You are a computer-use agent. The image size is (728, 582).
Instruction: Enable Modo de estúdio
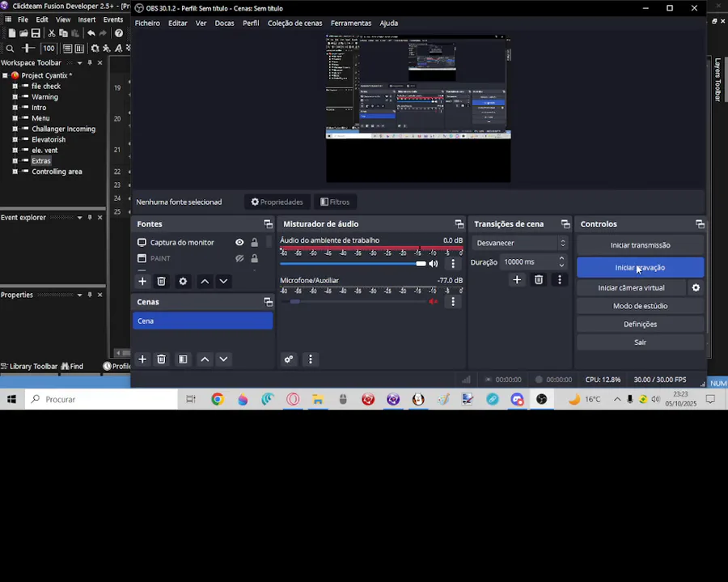click(x=641, y=306)
